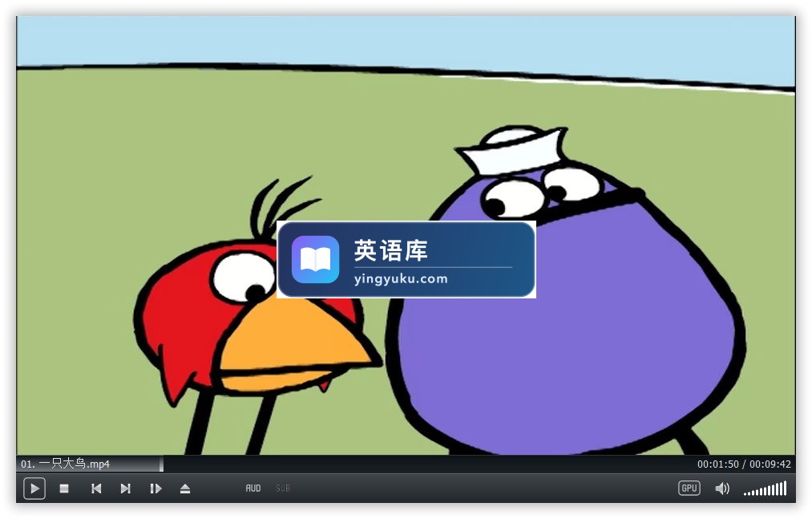Adjust the volume level bars
Screen dimensions: 812x519
click(766, 489)
